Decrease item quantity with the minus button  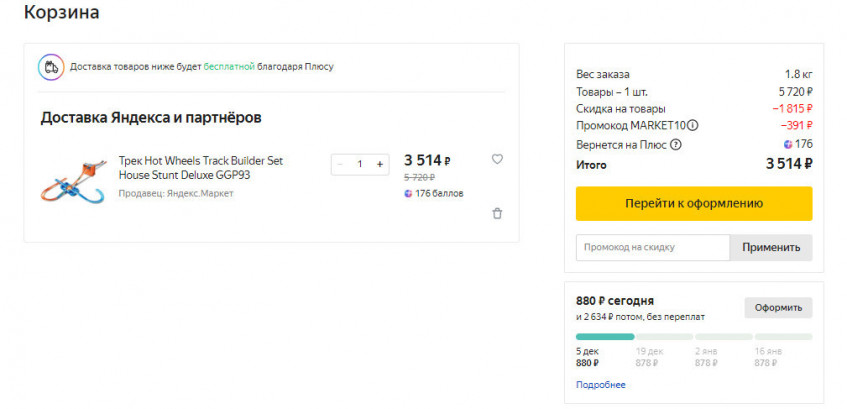(x=341, y=164)
